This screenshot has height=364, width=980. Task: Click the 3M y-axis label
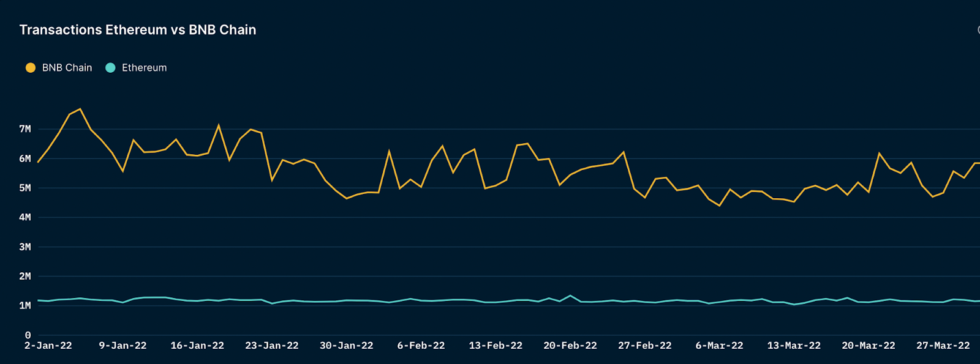25,247
